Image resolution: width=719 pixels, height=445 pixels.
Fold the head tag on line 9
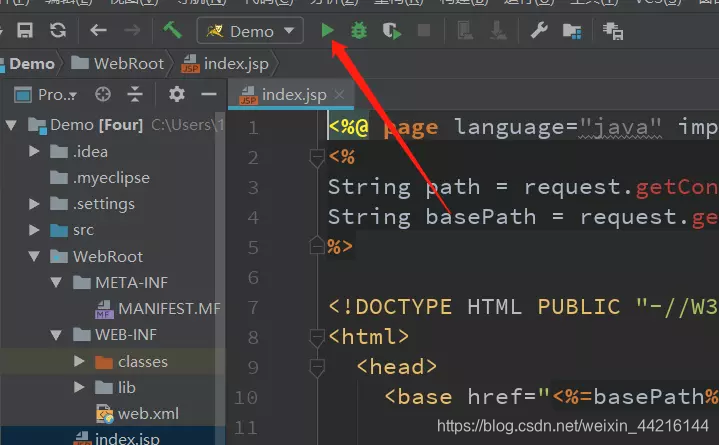click(x=317, y=368)
